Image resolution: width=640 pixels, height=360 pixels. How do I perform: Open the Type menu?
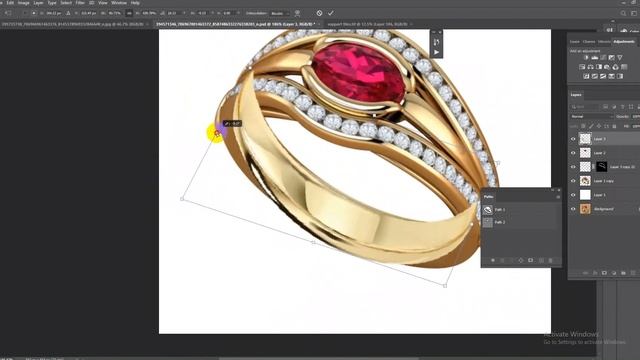pos(52,2)
